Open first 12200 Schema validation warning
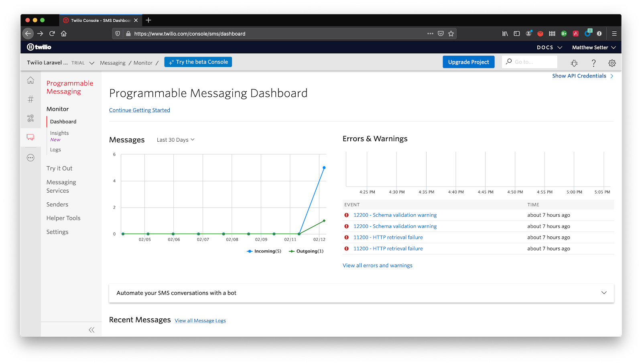This screenshot has height=364, width=642. point(395,215)
